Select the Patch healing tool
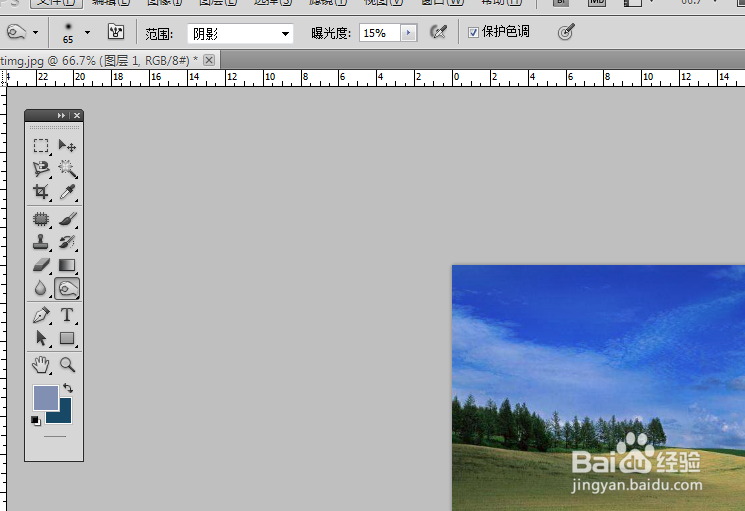This screenshot has height=511, width=745. point(41,219)
